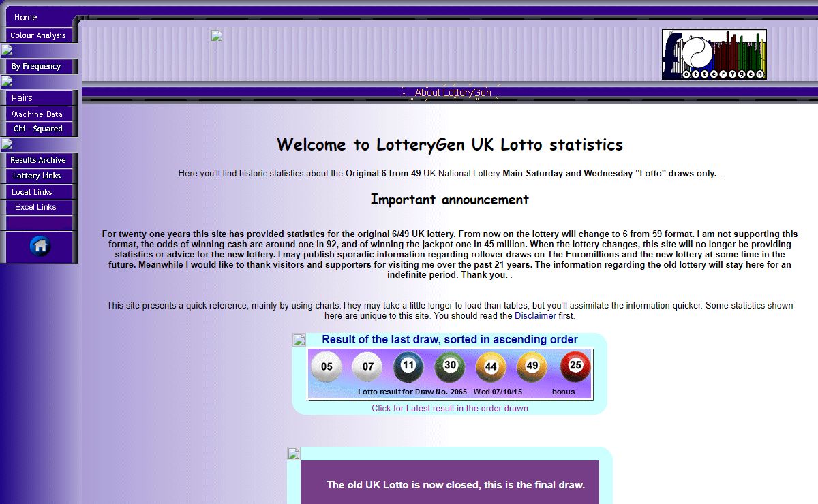Follow the About LotteryGen link
Screen dimensions: 818x504
[x=453, y=93]
